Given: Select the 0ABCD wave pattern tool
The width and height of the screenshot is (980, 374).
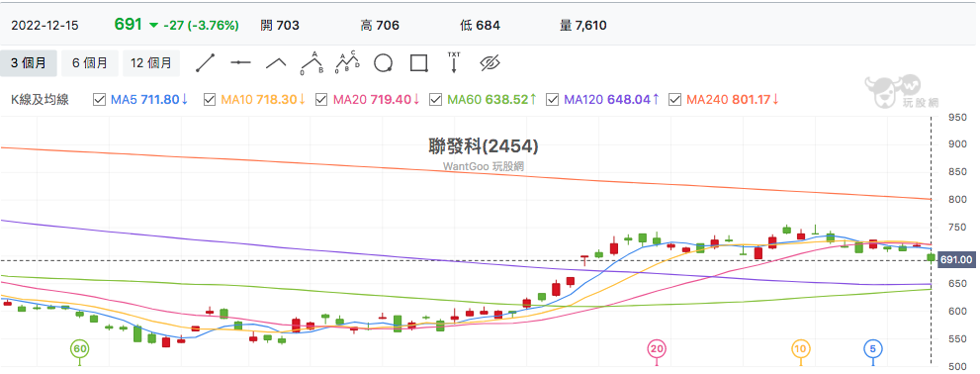Looking at the screenshot, I should [348, 62].
